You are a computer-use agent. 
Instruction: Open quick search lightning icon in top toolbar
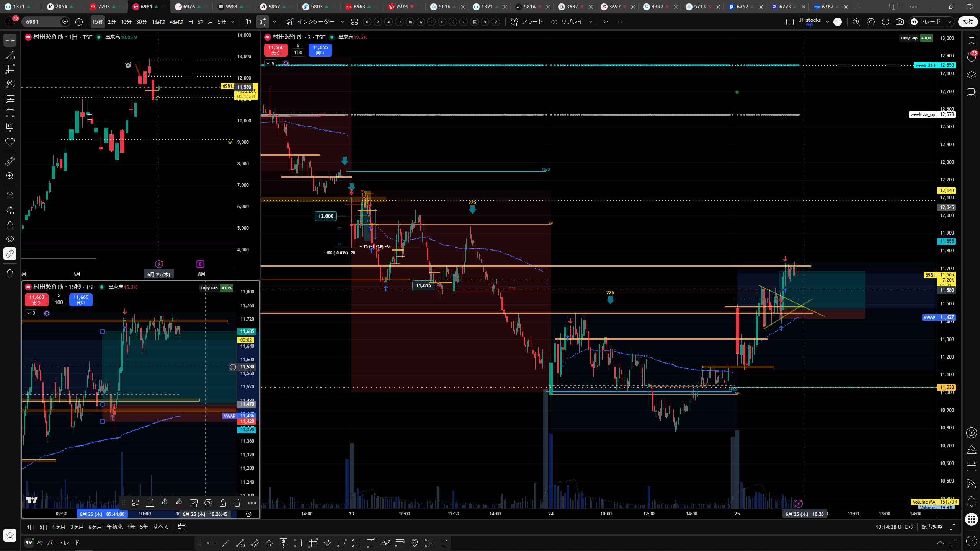click(856, 22)
